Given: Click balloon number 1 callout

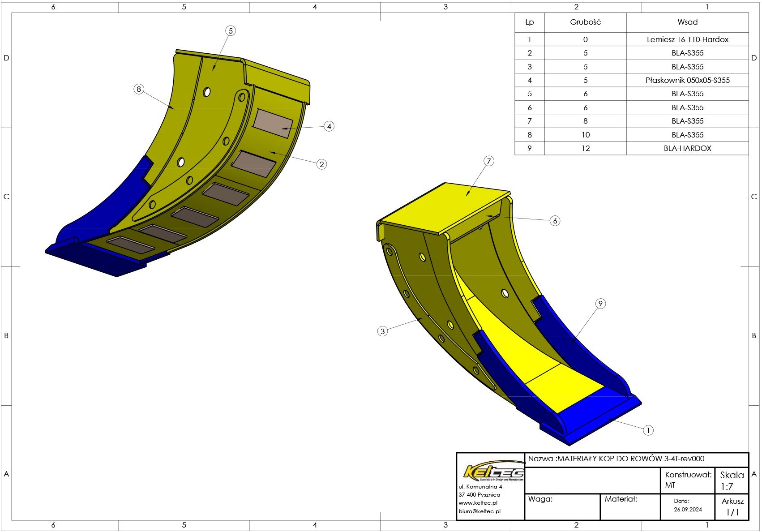Looking at the screenshot, I should click(x=648, y=430).
